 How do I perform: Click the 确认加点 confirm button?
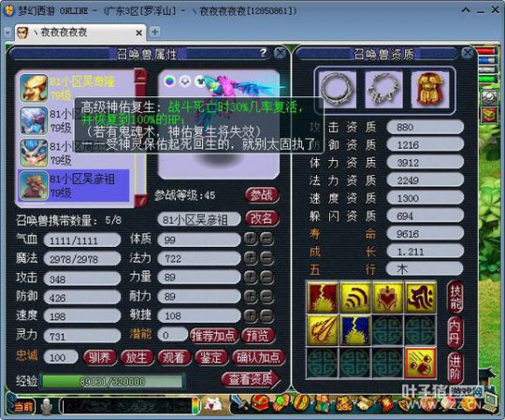tap(258, 357)
